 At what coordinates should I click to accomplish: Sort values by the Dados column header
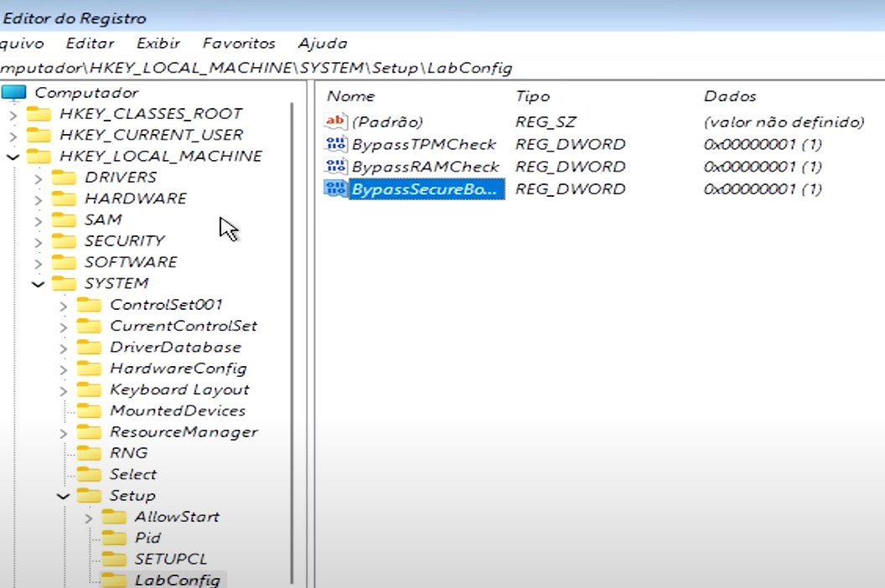(730, 96)
